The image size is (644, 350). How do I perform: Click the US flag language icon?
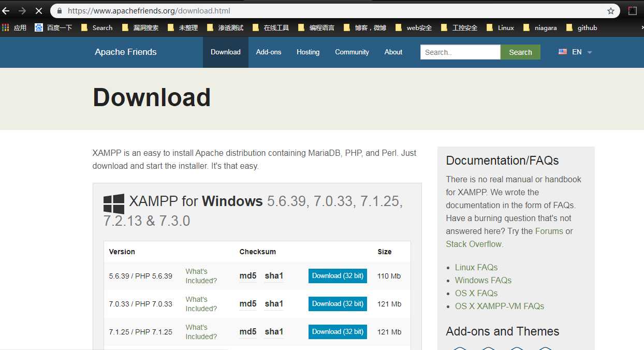[x=563, y=52]
